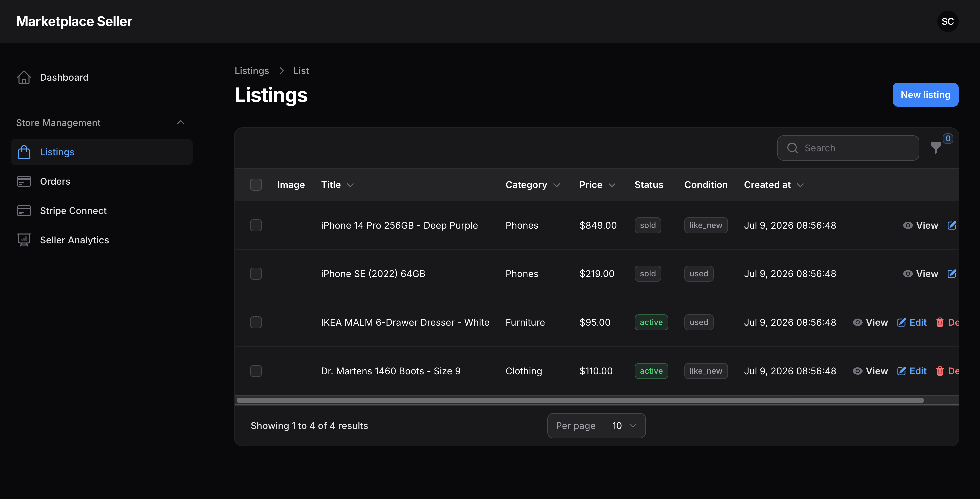
Task: Click the Listings shopping bag icon
Action: pyautogui.click(x=24, y=152)
